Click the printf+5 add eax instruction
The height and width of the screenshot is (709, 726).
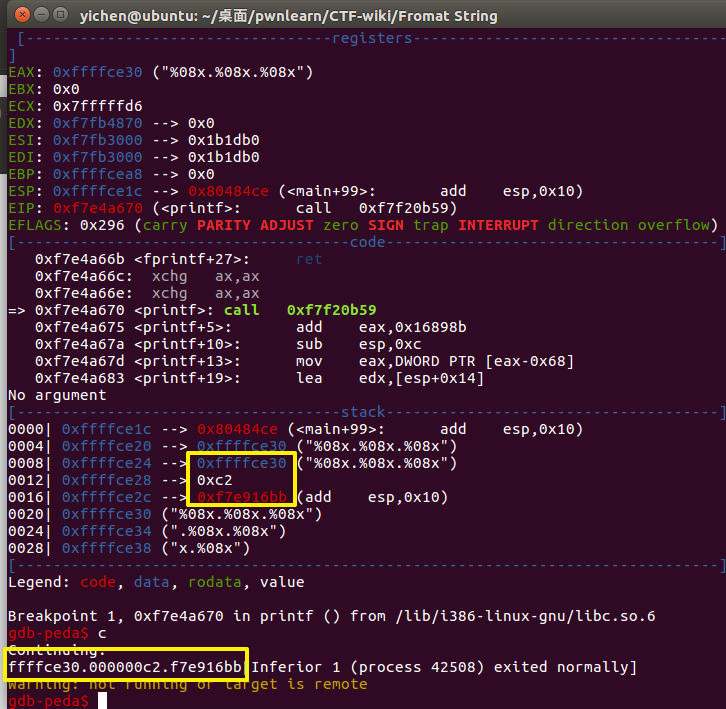pyautogui.click(x=250, y=327)
